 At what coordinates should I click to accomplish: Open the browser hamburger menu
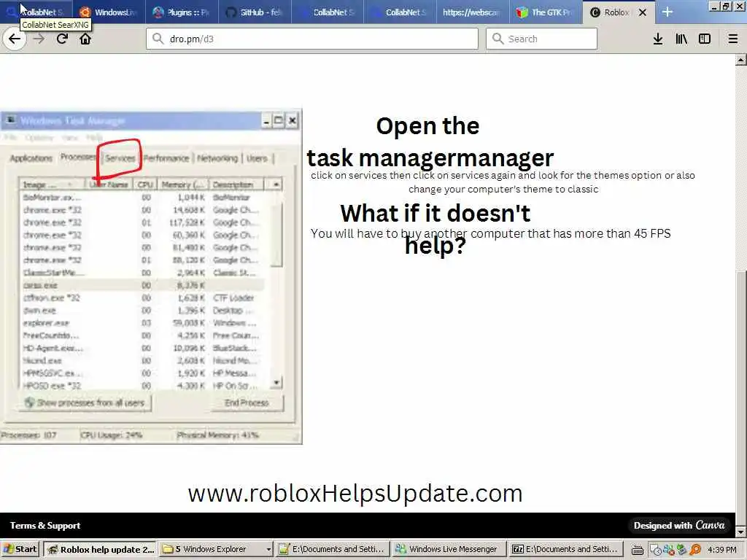pos(733,39)
